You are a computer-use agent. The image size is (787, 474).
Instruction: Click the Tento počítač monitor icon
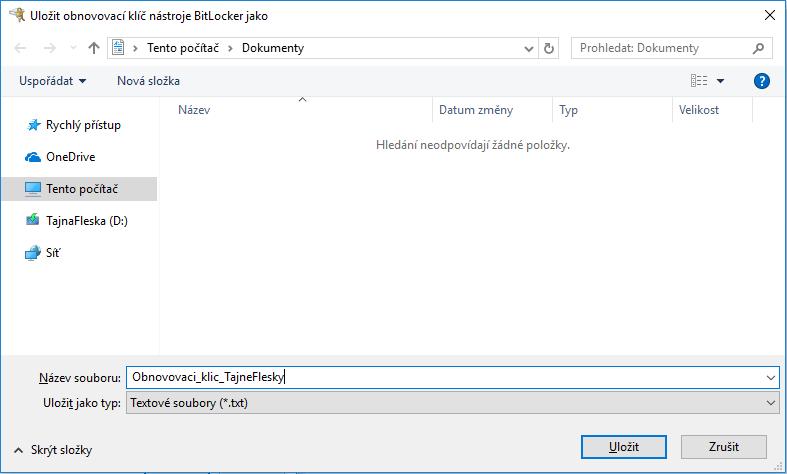point(33,189)
